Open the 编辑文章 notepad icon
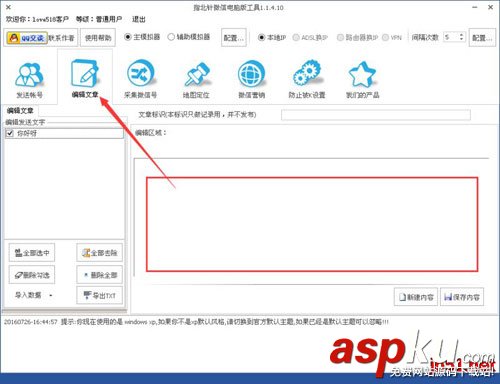The width and height of the screenshot is (500, 384). tap(85, 78)
